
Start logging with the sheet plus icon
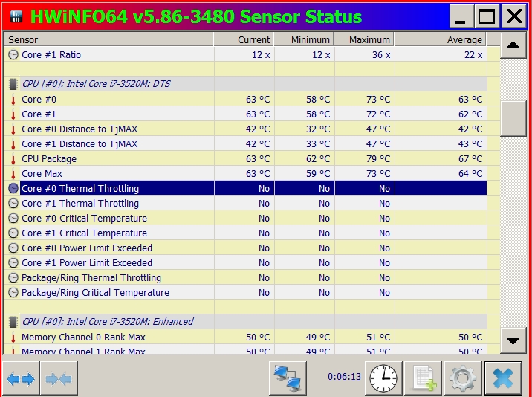tap(424, 378)
